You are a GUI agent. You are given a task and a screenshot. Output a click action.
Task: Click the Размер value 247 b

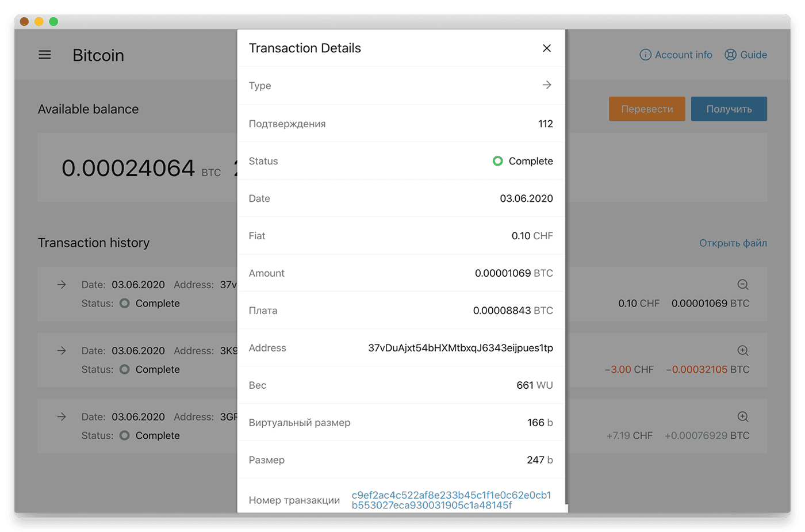pyautogui.click(x=540, y=460)
